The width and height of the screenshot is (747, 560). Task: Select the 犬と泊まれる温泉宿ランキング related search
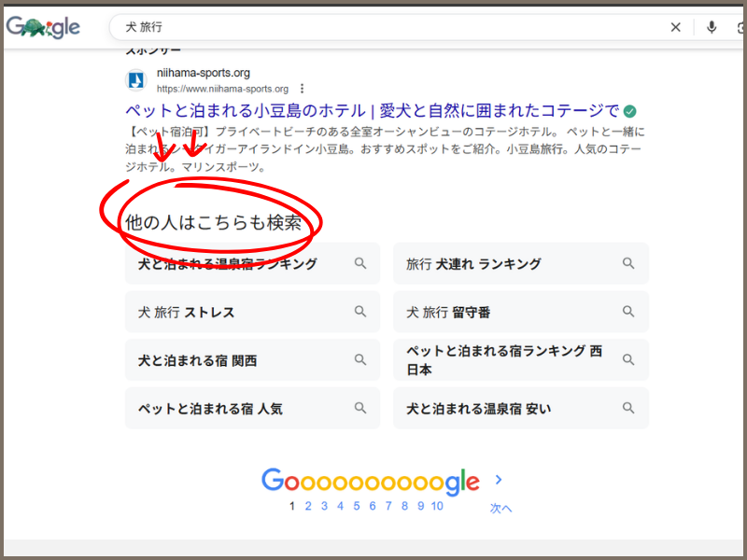228,264
